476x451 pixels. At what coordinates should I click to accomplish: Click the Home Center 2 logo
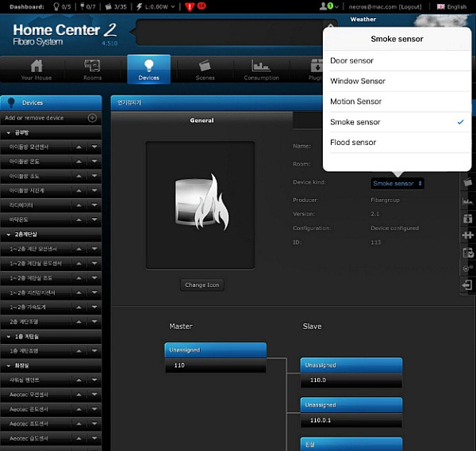tap(65, 34)
